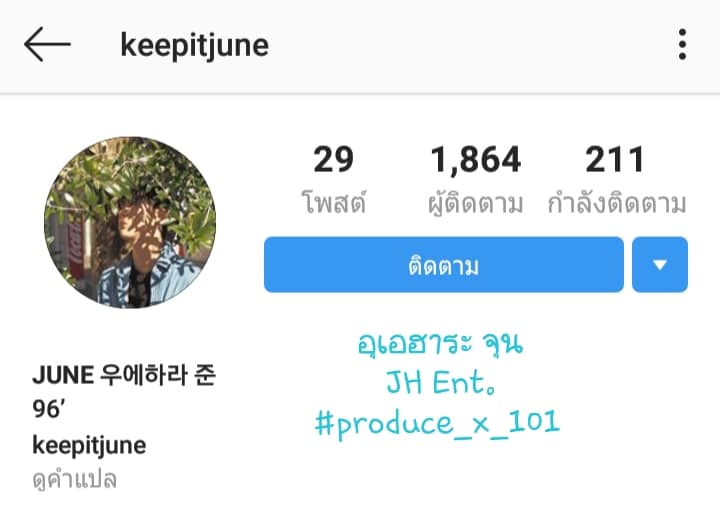Open the three-dot options menu
Screen dimensions: 720x510
682,44
